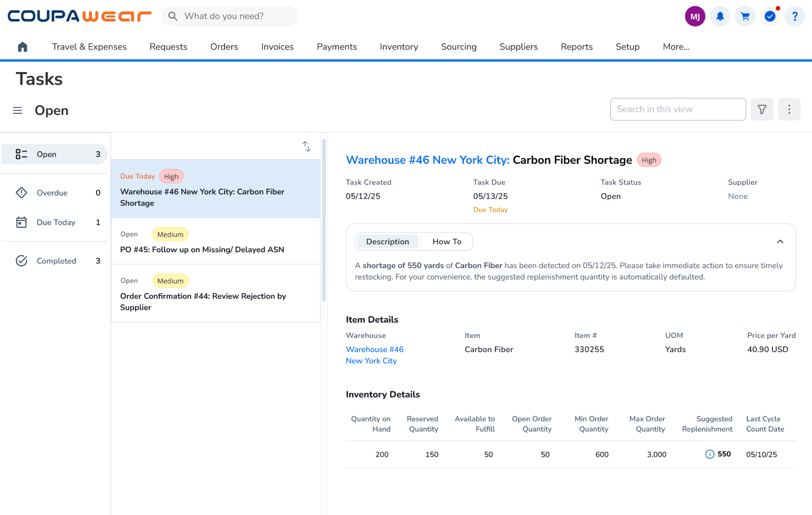The width and height of the screenshot is (812, 515).
Task: Click the sort arrows icon in task list
Action: (x=306, y=147)
